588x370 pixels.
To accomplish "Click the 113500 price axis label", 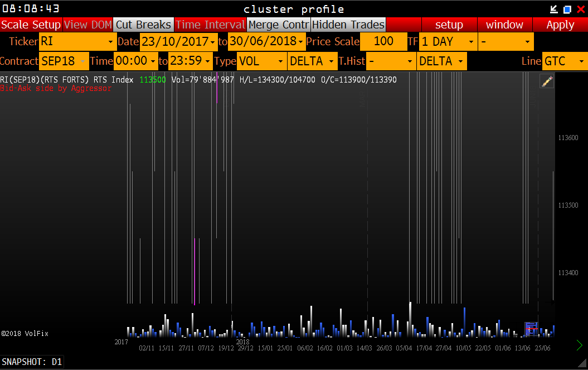I will point(568,205).
